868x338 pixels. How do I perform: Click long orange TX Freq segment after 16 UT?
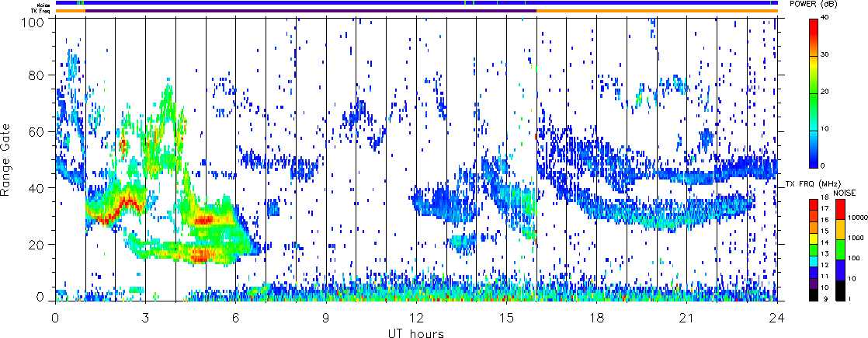(x=657, y=11)
